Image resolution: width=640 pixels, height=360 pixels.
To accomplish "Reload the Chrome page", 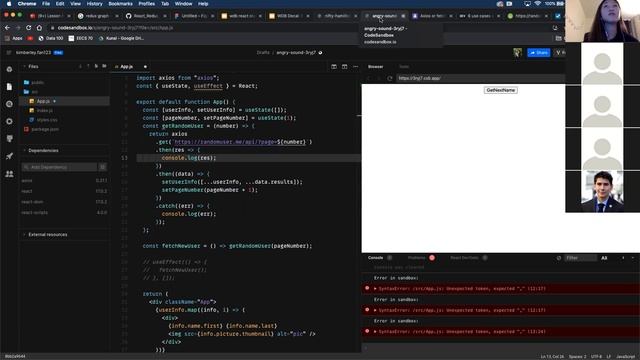I will (29, 28).
